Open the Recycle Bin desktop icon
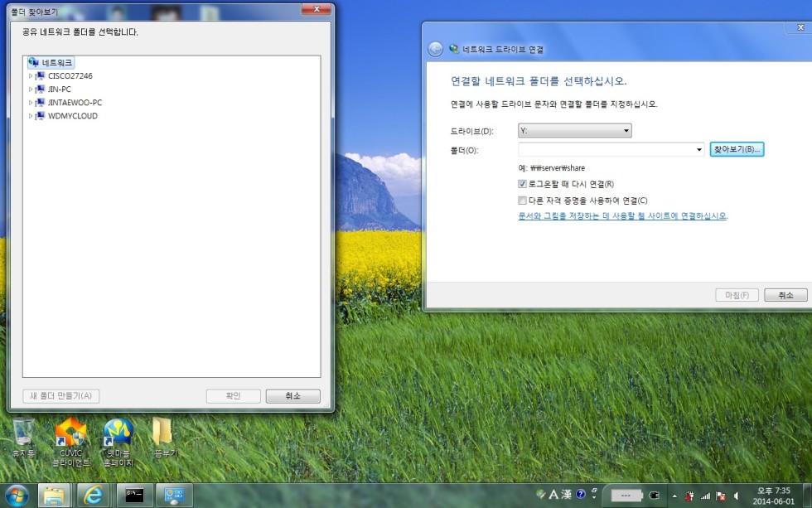812x508 pixels. click(x=22, y=433)
